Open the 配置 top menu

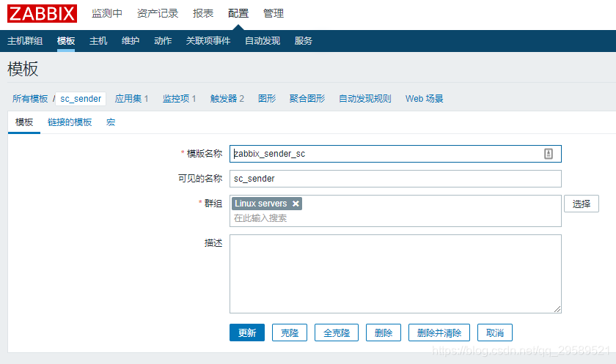(x=238, y=13)
